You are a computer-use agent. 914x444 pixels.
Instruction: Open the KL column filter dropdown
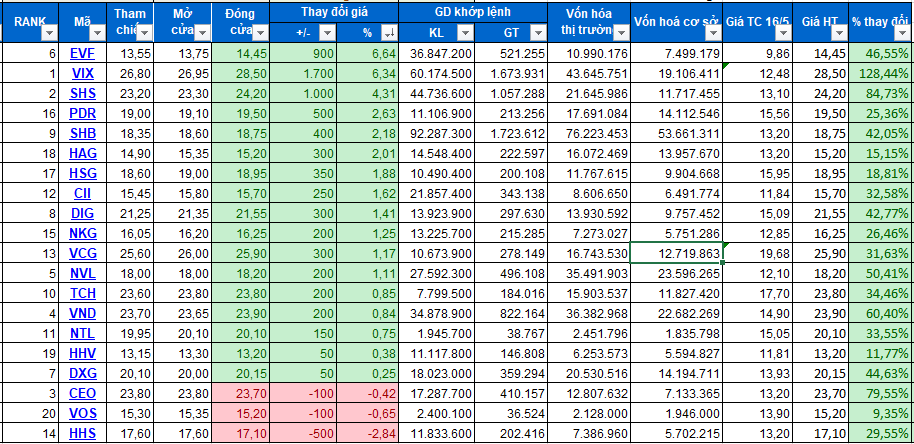tap(465, 33)
